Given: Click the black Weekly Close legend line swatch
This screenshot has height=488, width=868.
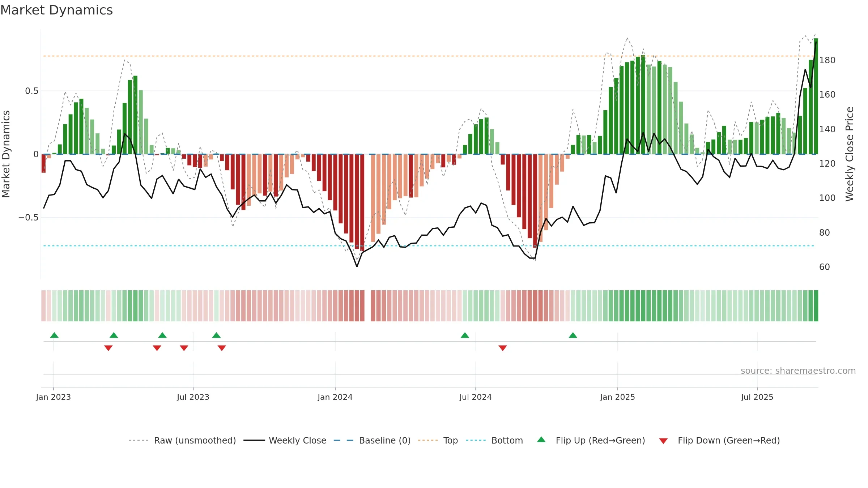Looking at the screenshot, I should [x=254, y=440].
